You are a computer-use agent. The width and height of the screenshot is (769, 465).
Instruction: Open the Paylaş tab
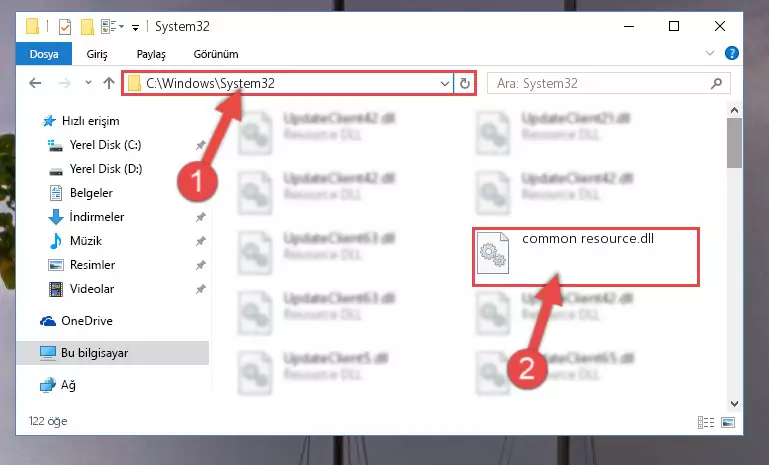pyautogui.click(x=151, y=54)
